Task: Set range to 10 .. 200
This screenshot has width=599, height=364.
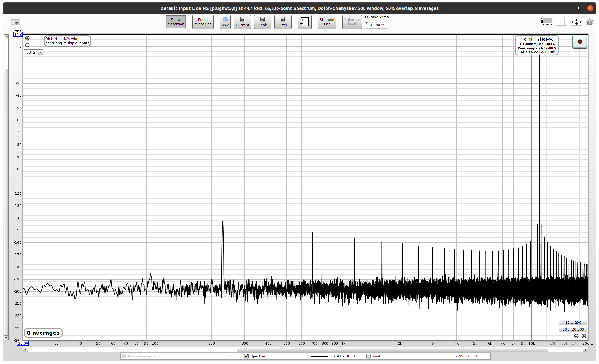Action: pos(573,323)
